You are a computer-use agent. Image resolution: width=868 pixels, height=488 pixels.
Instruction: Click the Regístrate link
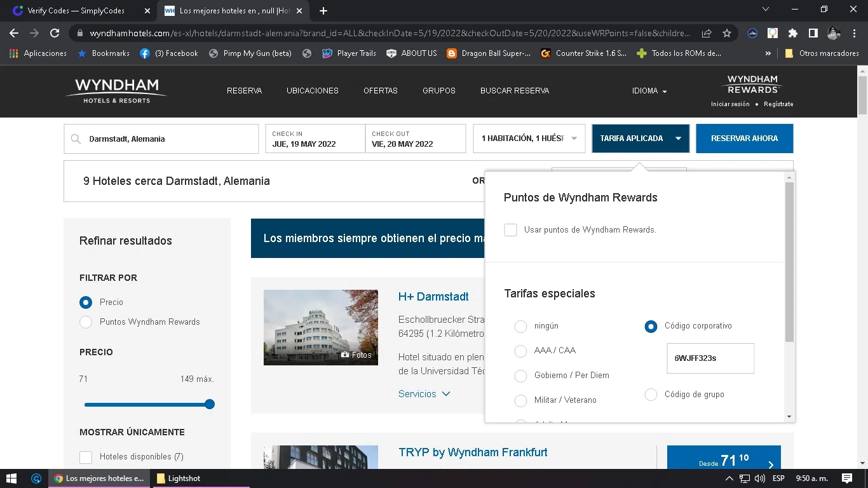pos(778,104)
